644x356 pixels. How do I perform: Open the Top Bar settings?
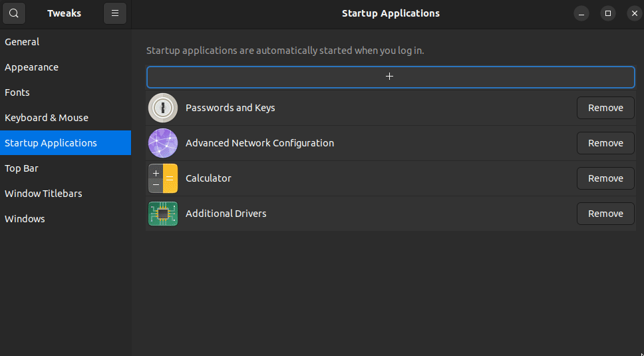tap(66, 168)
